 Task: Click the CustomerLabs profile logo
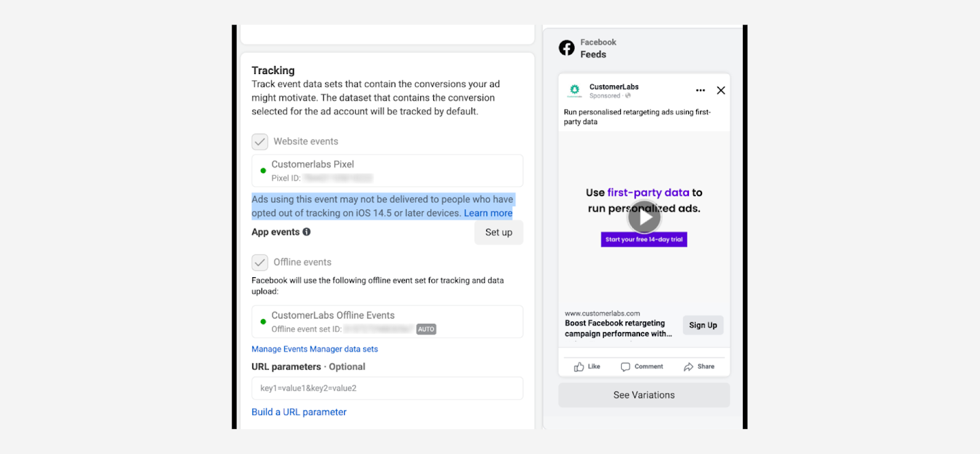pyautogui.click(x=575, y=91)
